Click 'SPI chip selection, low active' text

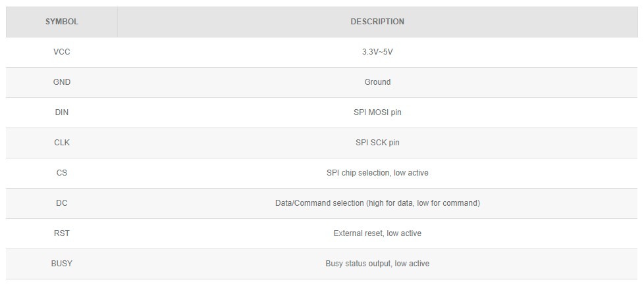pyautogui.click(x=377, y=173)
